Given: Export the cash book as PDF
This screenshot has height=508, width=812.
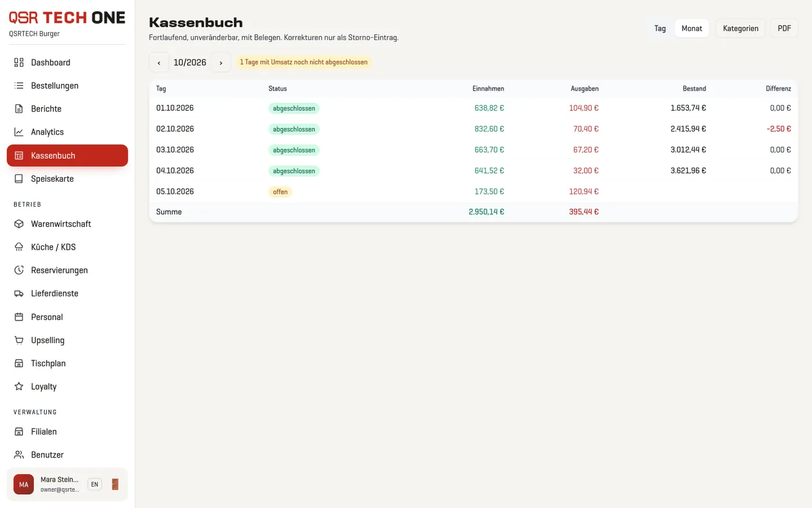Looking at the screenshot, I should (x=784, y=28).
